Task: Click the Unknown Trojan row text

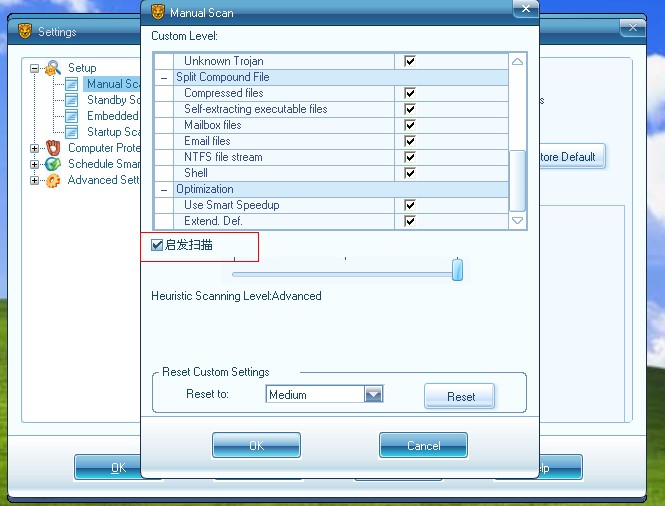Action: point(224,61)
